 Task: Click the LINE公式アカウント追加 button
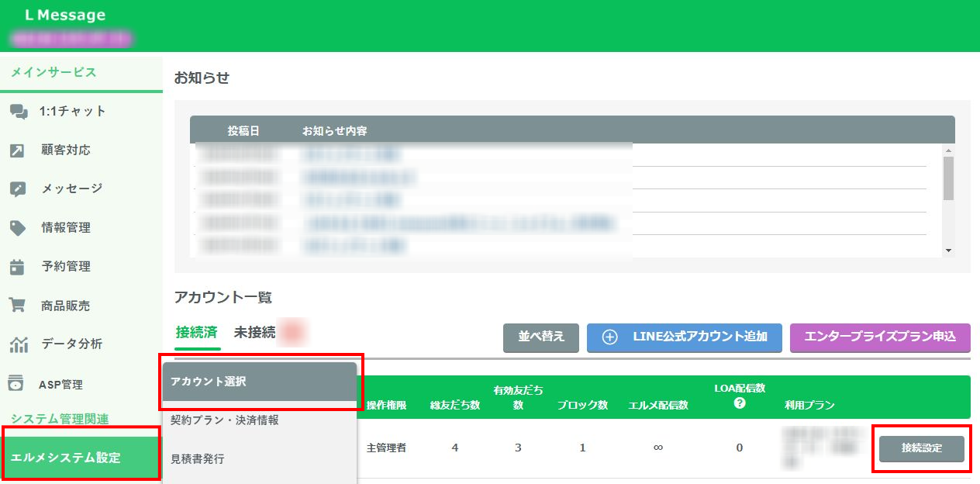pos(684,337)
